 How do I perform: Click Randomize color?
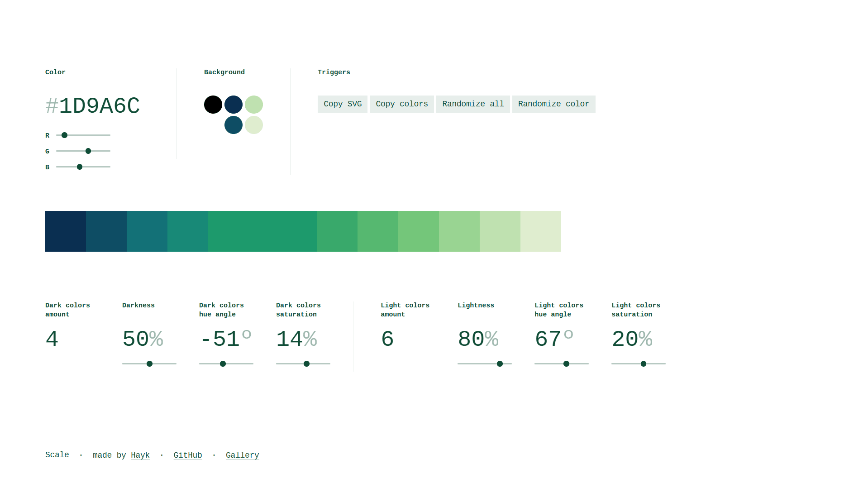click(553, 104)
